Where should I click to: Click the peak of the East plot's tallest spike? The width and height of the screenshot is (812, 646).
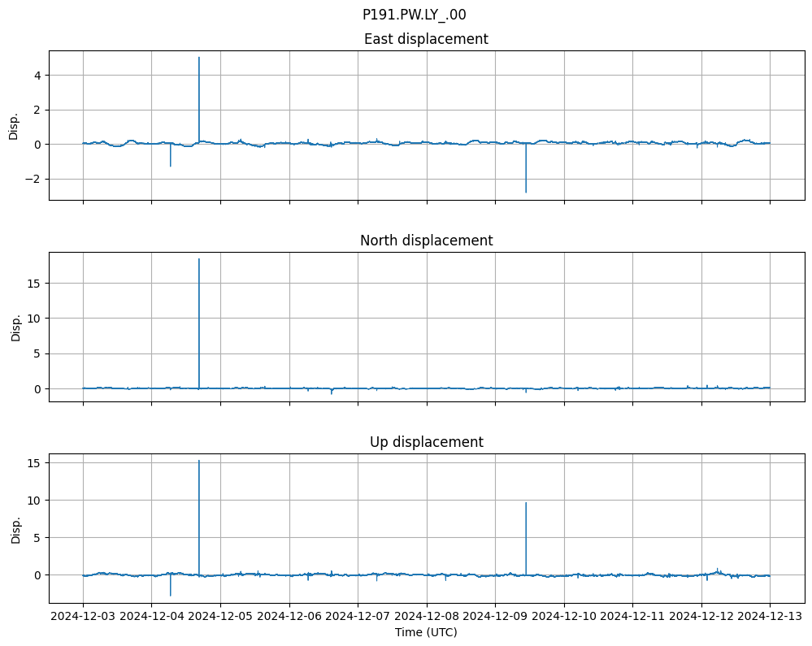click(x=199, y=58)
